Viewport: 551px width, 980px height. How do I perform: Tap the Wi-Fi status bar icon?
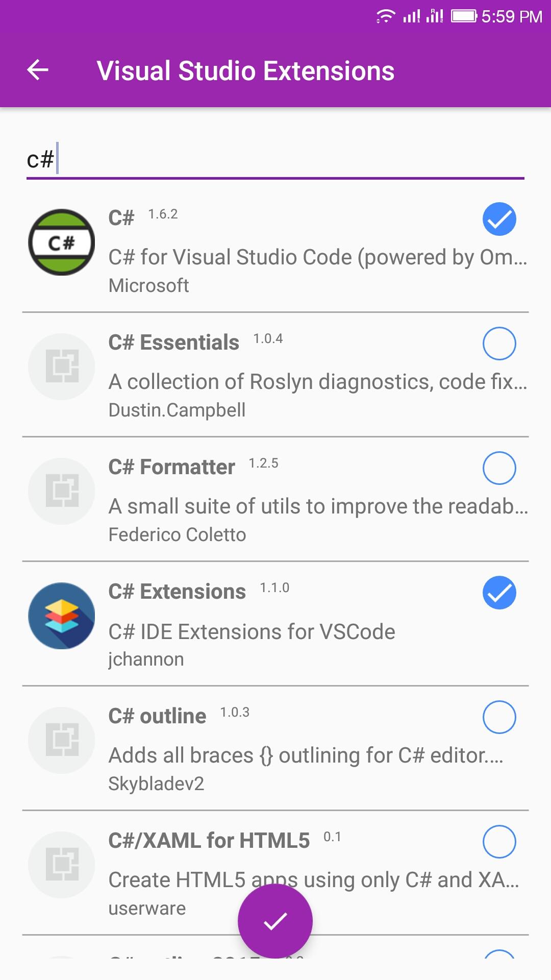click(385, 16)
